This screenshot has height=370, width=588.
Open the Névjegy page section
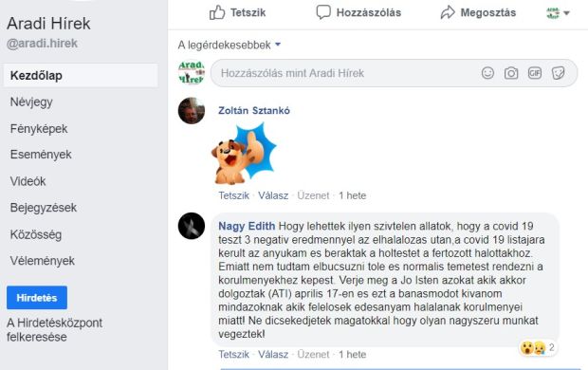(31, 102)
